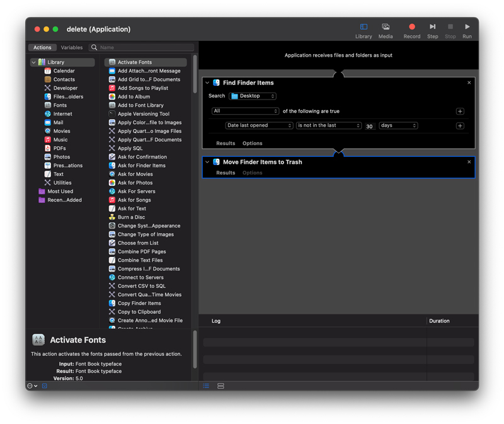Viewport: 504px width, 424px height.
Task: Click the actions list scrollbar
Action: tap(195, 74)
